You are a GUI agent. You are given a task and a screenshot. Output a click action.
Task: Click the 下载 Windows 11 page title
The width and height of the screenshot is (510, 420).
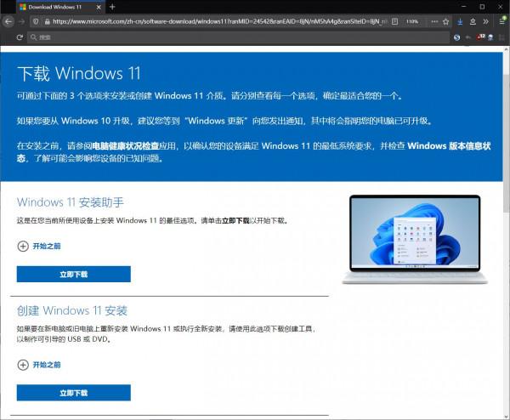pyautogui.click(x=79, y=73)
